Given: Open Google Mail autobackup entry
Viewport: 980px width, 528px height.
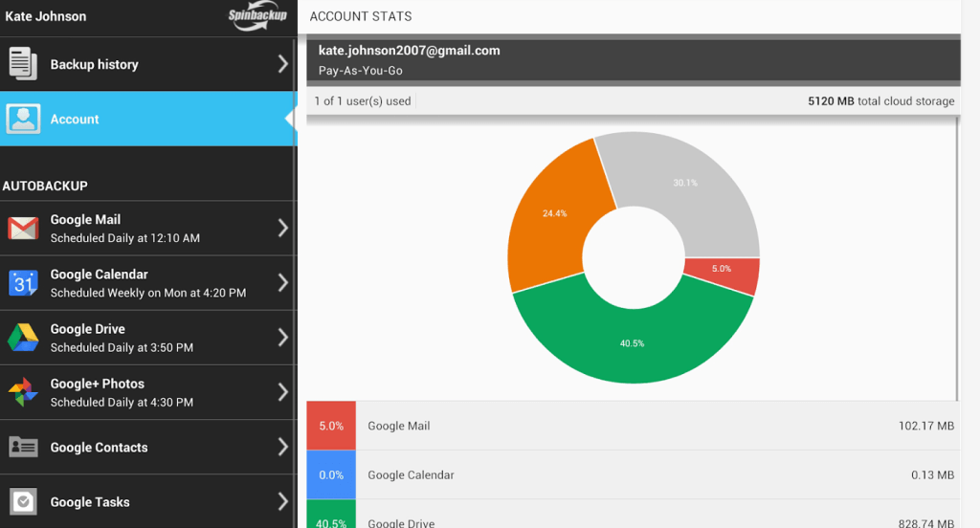Looking at the screenshot, I should pyautogui.click(x=148, y=228).
